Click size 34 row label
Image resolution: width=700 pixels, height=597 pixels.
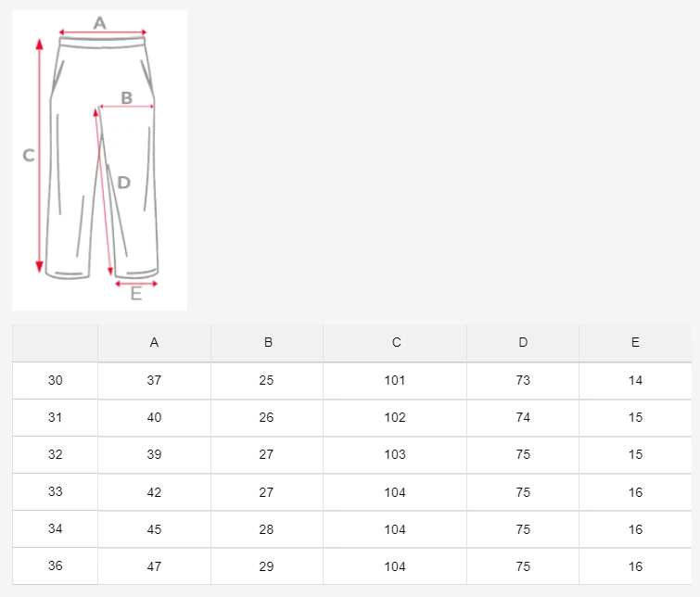click(55, 528)
